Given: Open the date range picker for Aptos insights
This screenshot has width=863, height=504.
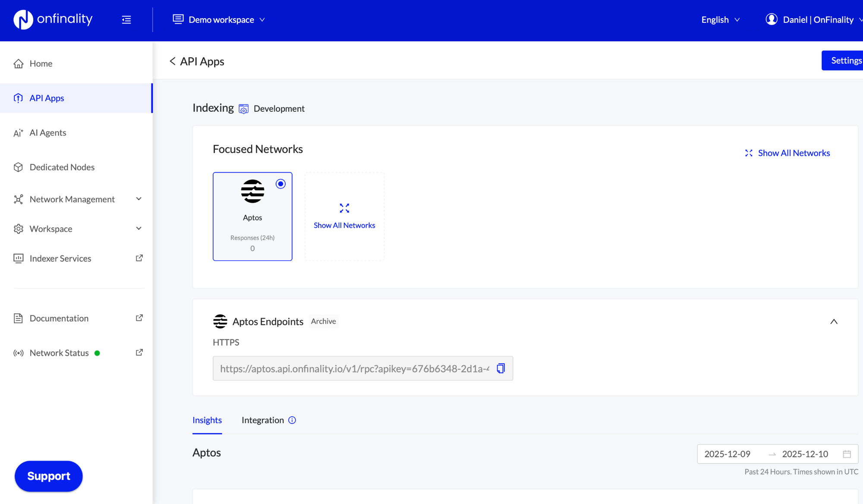Looking at the screenshot, I should tap(847, 454).
